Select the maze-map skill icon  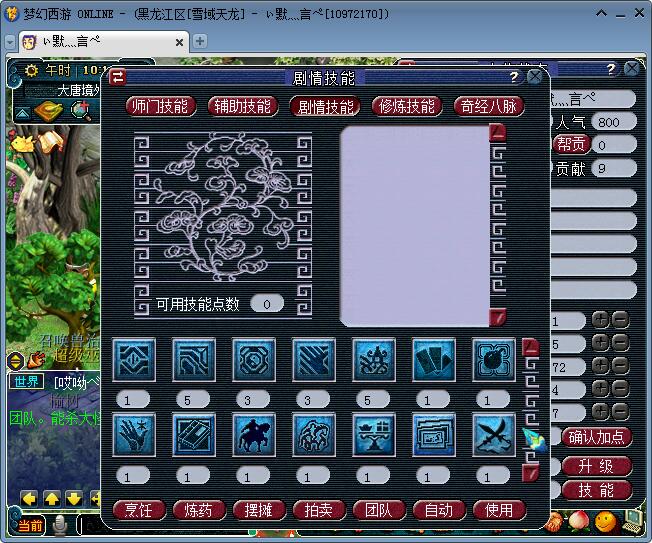(x=433, y=435)
